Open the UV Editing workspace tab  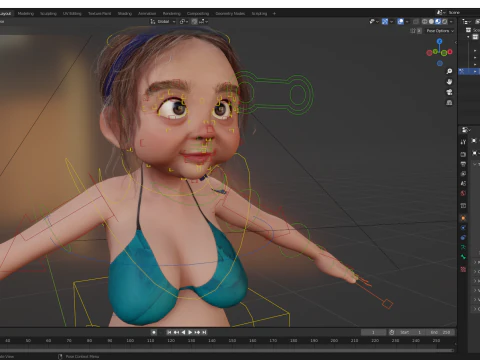pos(72,14)
